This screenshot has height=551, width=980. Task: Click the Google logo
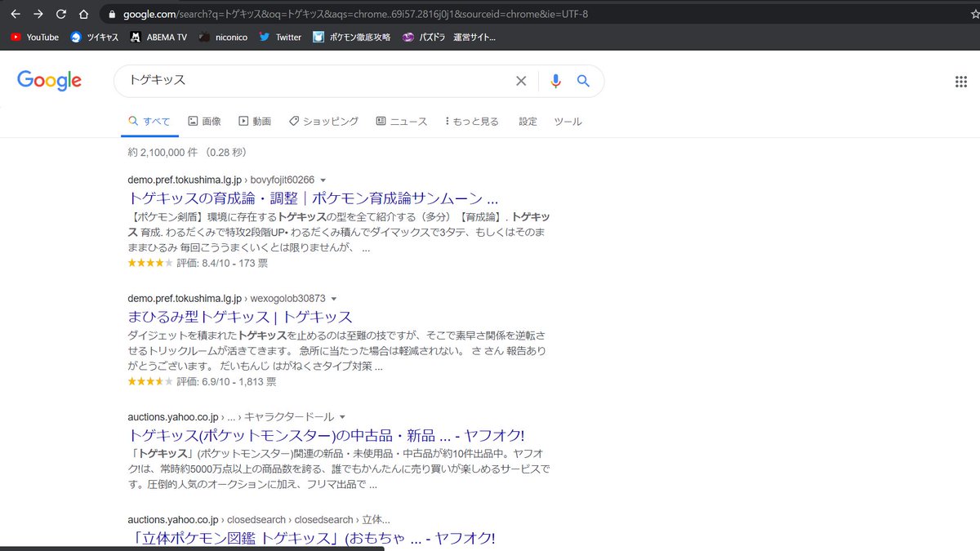click(49, 80)
